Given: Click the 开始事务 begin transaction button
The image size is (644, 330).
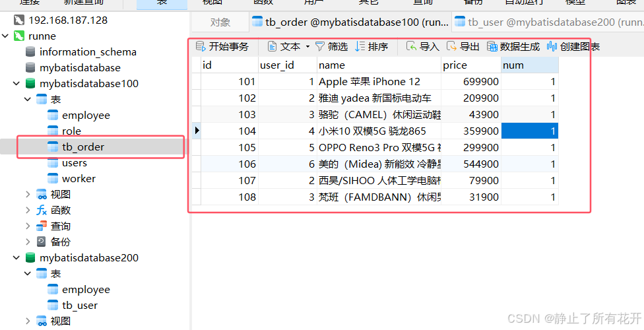Looking at the screenshot, I should [222, 46].
